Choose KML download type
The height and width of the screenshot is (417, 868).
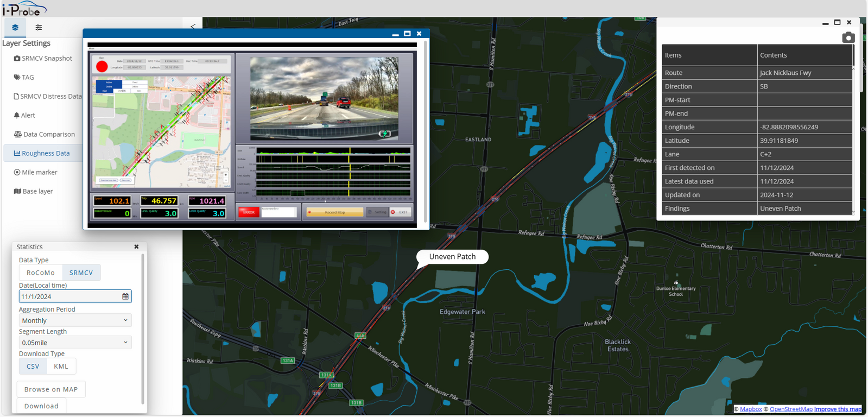point(61,366)
